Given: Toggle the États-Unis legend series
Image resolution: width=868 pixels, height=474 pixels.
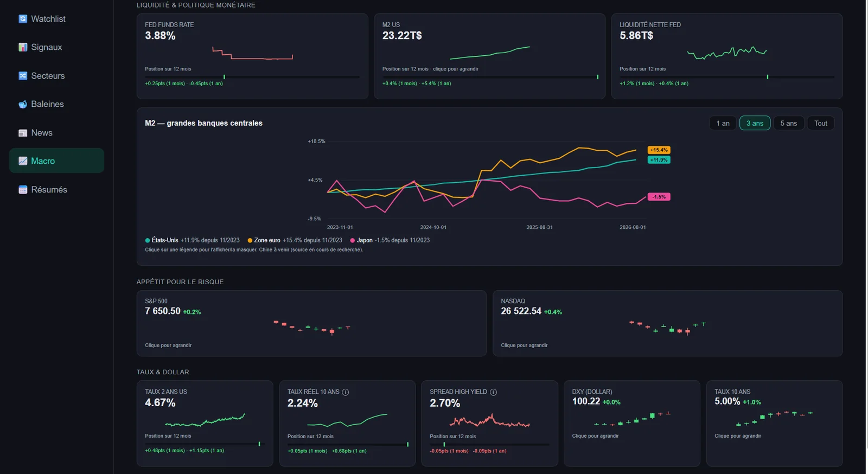Looking at the screenshot, I should point(193,240).
